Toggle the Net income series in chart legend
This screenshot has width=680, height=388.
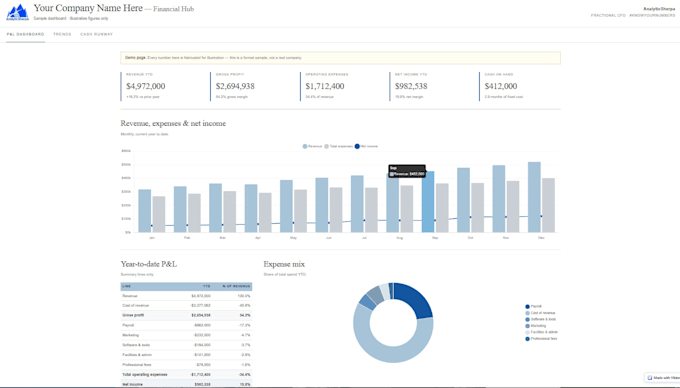(366, 147)
